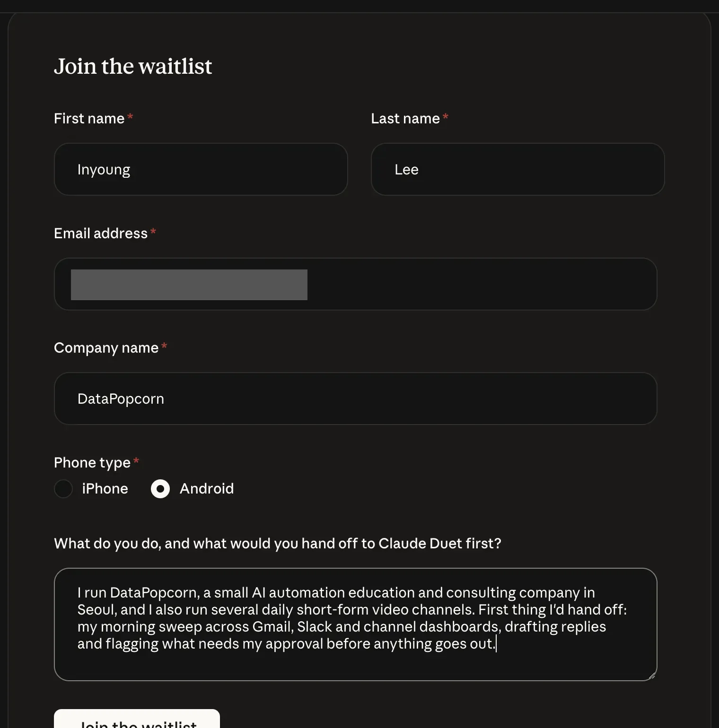Click the red asterisk beside Last name

pos(445,116)
